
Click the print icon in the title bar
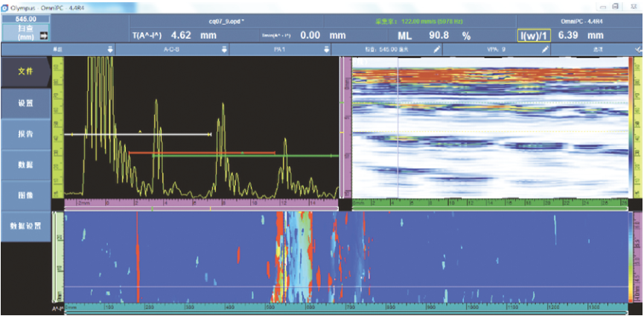pos(615,5)
